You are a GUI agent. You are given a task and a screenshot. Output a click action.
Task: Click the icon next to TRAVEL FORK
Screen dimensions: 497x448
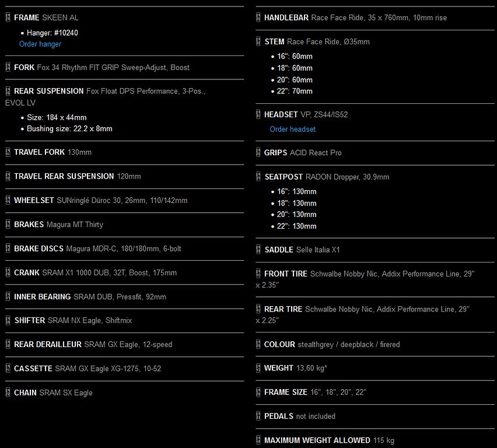click(8, 152)
